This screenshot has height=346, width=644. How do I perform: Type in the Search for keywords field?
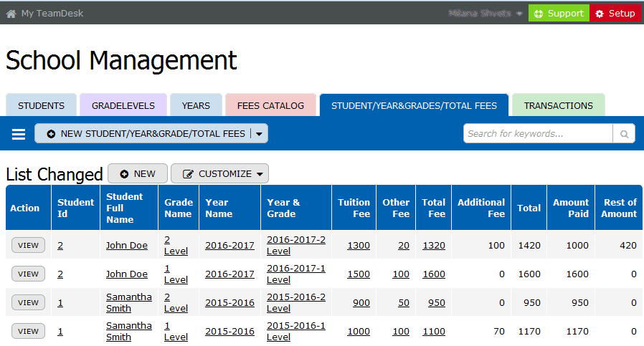tap(538, 134)
